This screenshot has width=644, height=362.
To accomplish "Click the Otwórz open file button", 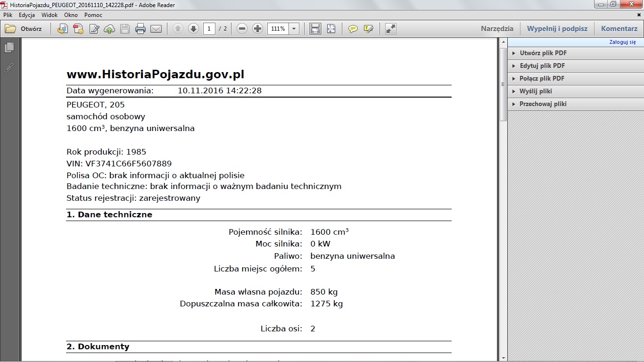I will tap(24, 29).
